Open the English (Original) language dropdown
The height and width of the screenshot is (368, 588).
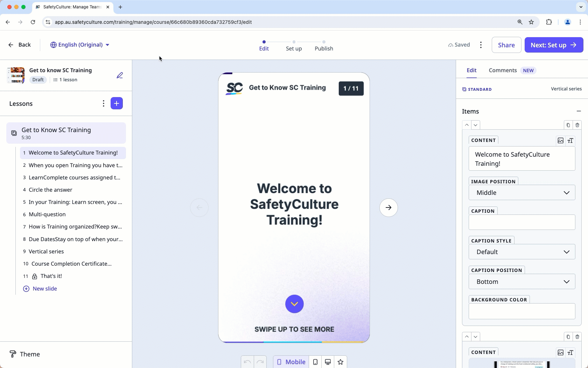click(80, 45)
